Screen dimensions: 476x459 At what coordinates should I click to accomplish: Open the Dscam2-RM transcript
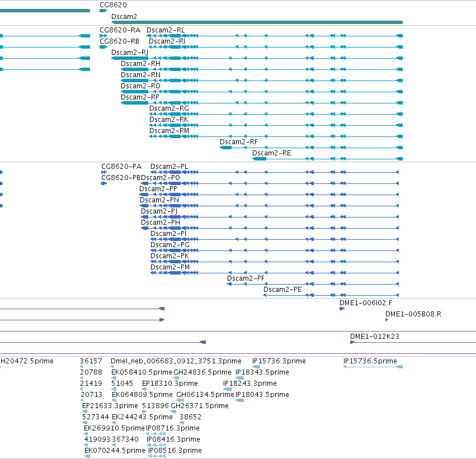click(x=169, y=131)
